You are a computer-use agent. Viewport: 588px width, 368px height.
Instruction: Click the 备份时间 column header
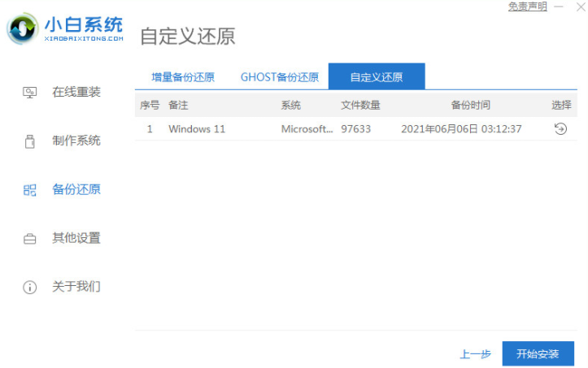(471, 105)
